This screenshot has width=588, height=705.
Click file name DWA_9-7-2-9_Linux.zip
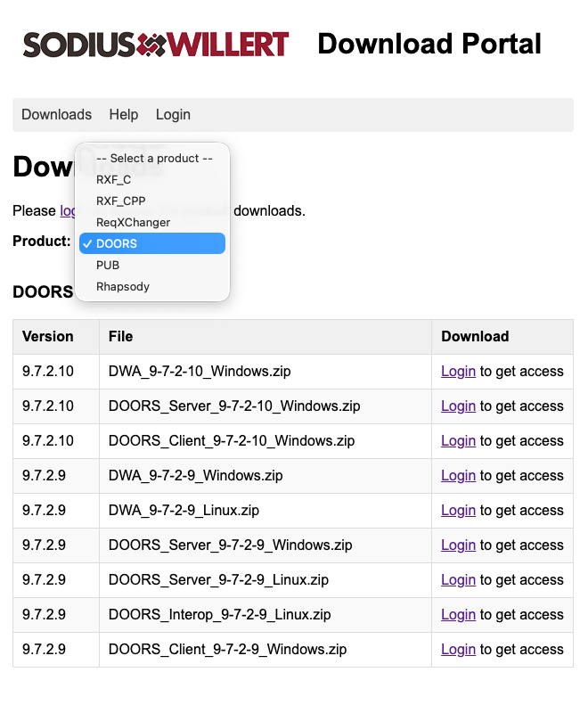click(184, 511)
